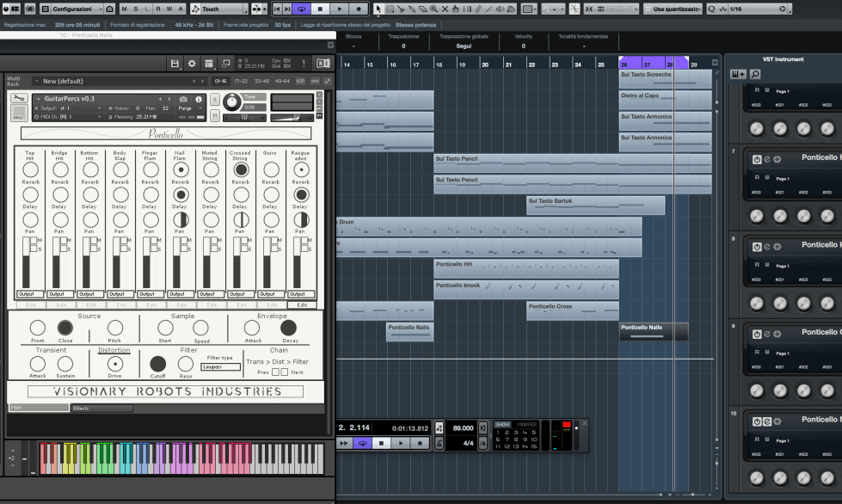Toggle the global Mute M button
Image resolution: width=842 pixels, height=504 pixels.
pyautogui.click(x=125, y=9)
